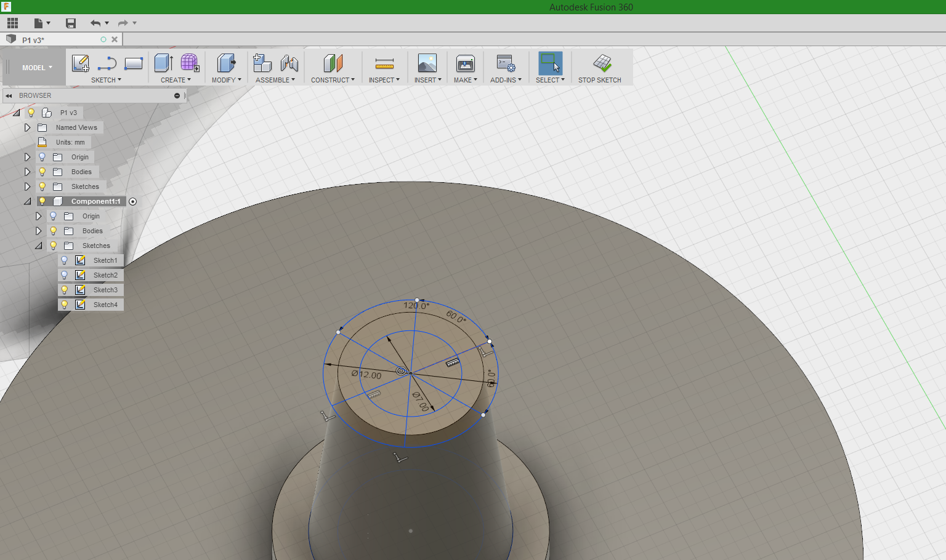Select the Create Sketch tool
The height and width of the screenshot is (560, 946).
[x=81, y=63]
